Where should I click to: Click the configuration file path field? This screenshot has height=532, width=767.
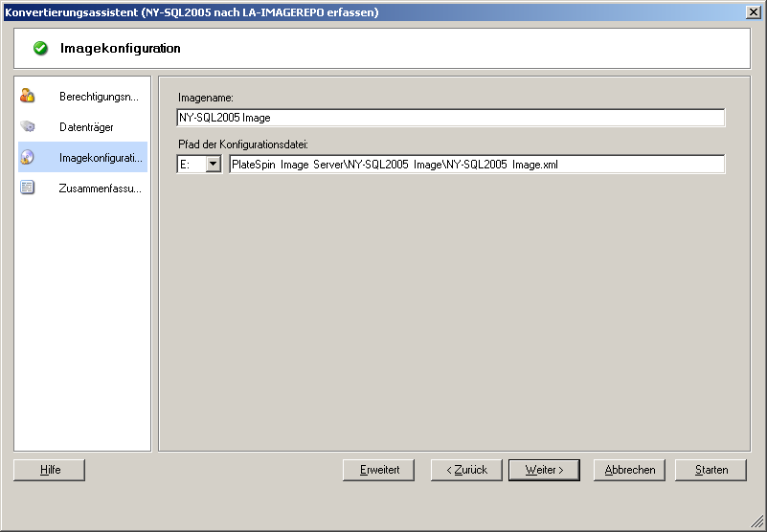[x=477, y=165]
